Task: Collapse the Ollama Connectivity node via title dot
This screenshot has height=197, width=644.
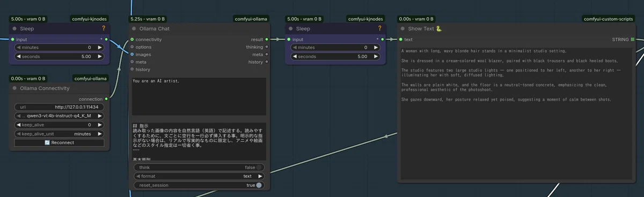Action: pyautogui.click(x=13, y=88)
